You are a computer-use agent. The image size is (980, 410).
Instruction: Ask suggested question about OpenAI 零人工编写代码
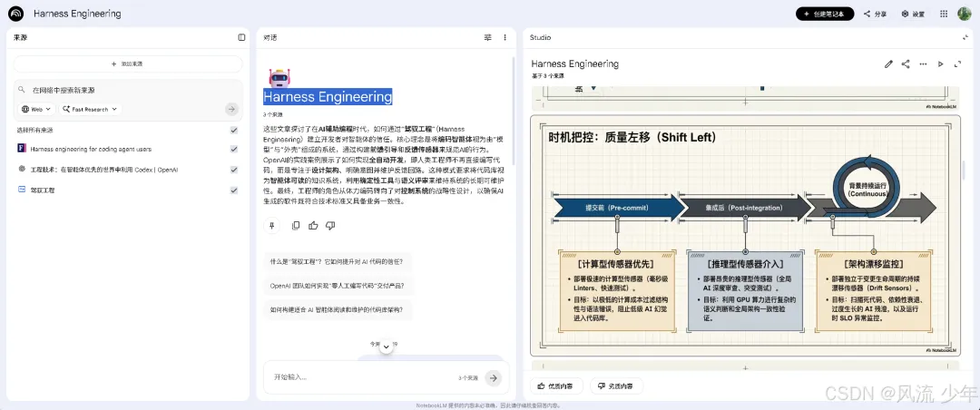point(338,286)
